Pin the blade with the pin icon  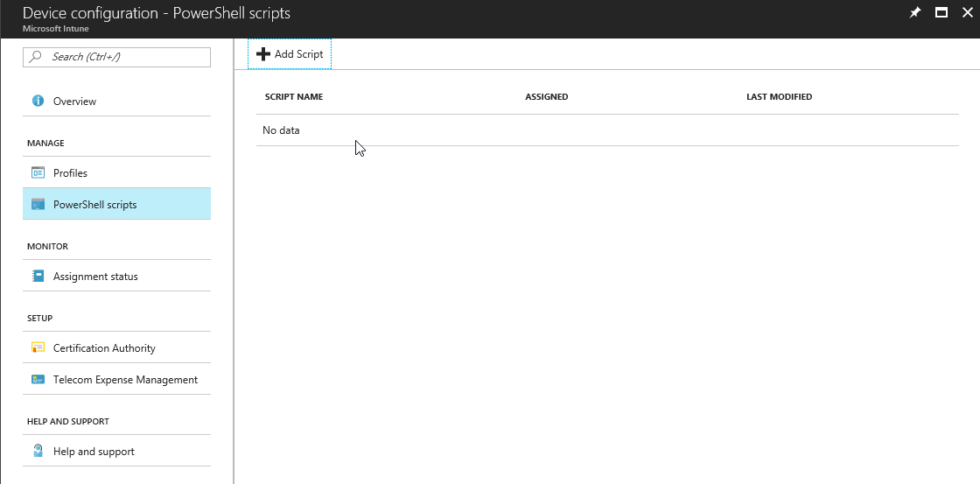[x=915, y=12]
